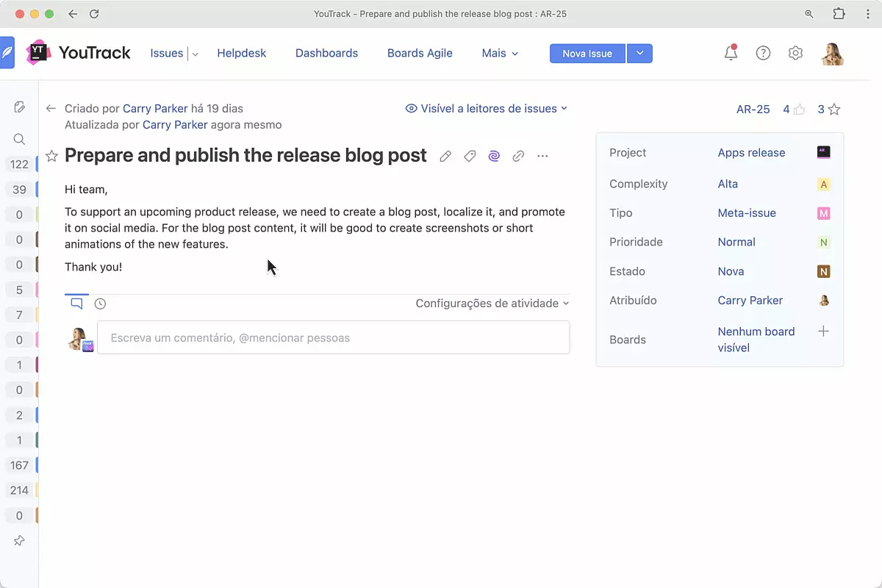Click the pencil edit icon beside the title
This screenshot has width=882, height=588.
[x=445, y=156]
